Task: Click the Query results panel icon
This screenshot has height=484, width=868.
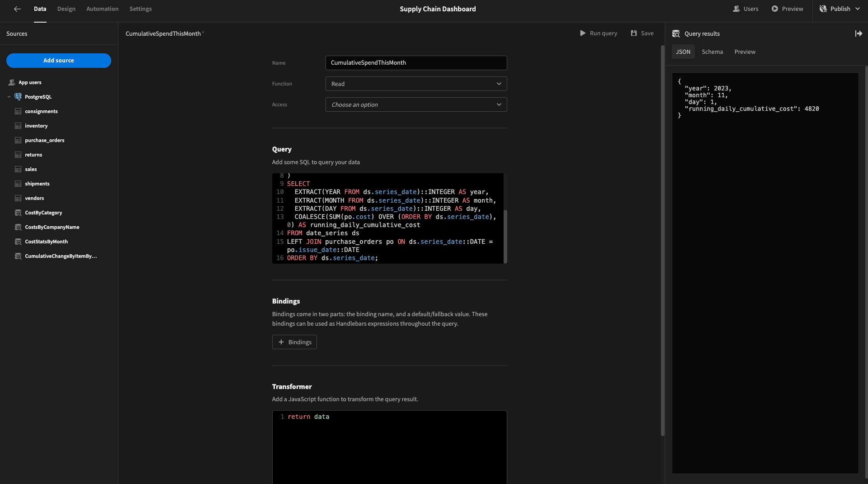Action: pos(676,33)
